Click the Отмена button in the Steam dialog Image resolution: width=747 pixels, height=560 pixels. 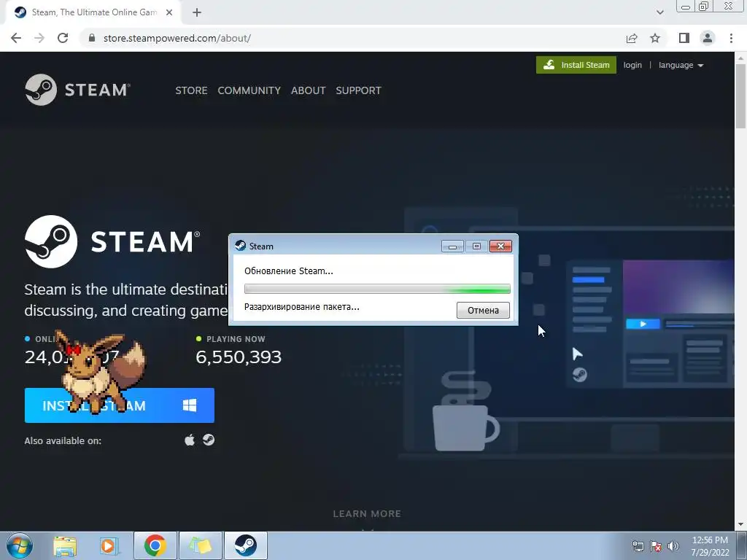tap(483, 310)
